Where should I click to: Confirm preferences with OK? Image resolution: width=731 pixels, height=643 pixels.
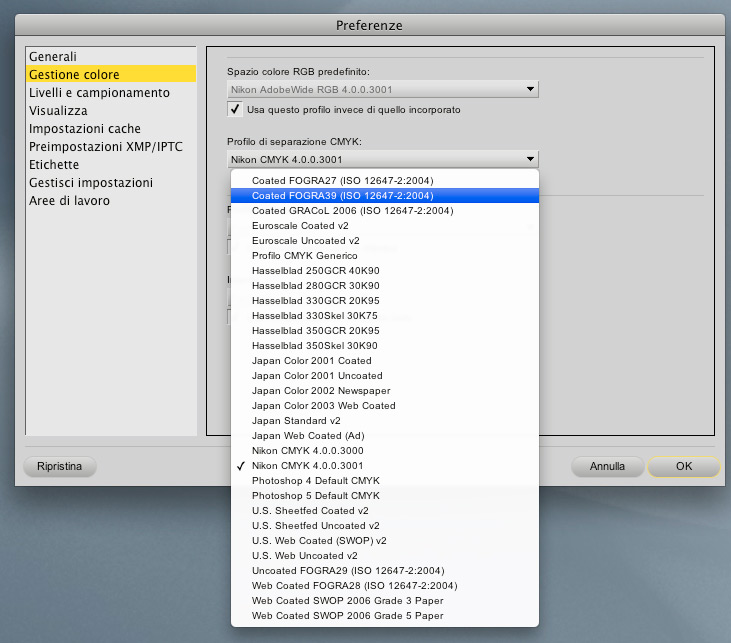684,466
